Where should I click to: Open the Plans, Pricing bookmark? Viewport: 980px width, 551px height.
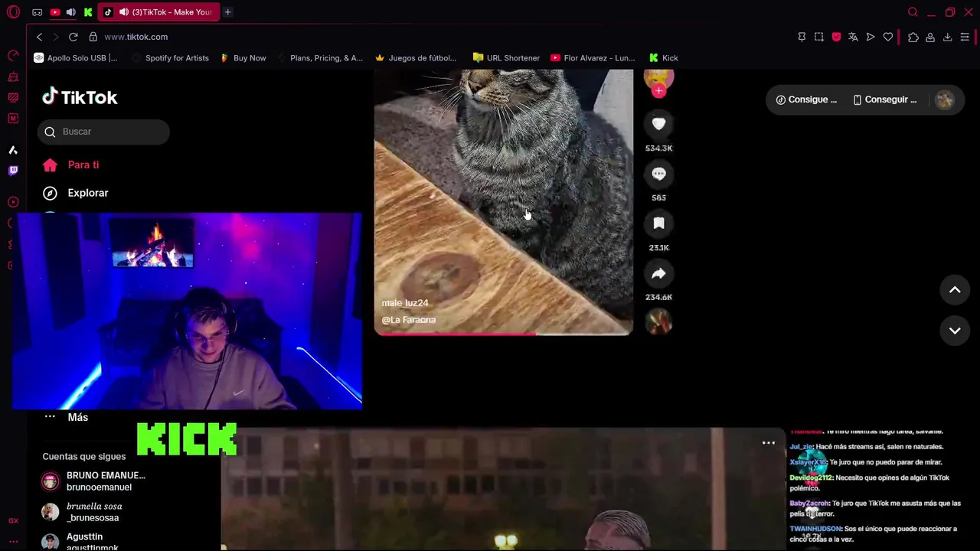tap(320, 58)
